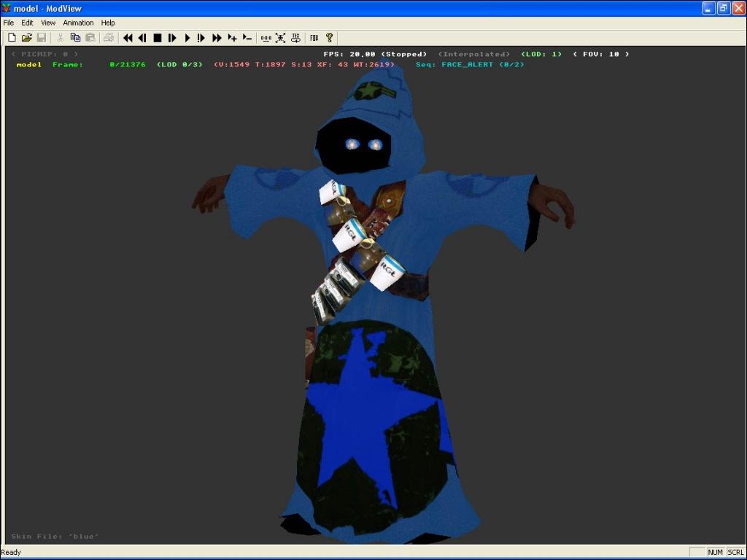This screenshot has height=560, width=747.
Task: Stop the animation playback
Action: 157,38
